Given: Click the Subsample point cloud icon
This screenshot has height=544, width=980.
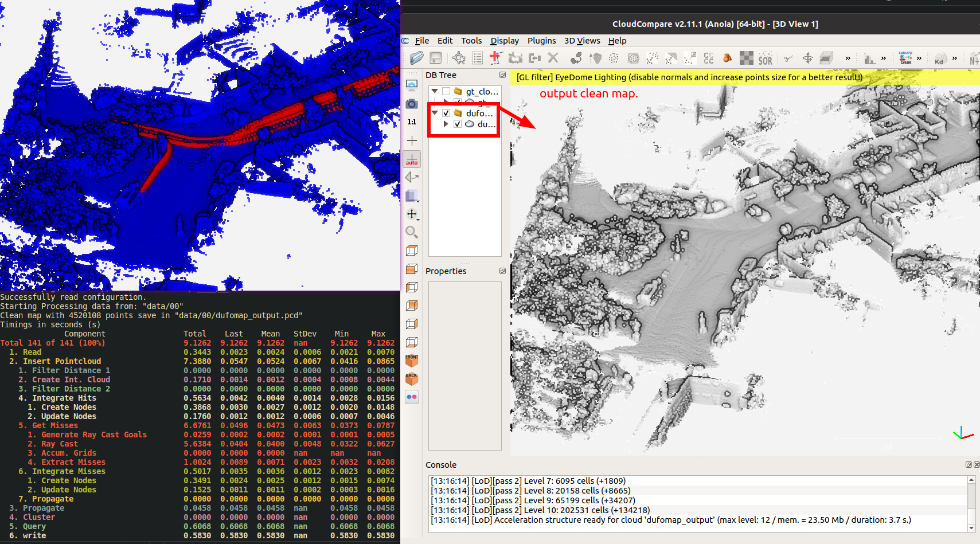Looking at the screenshot, I should pos(614,58).
